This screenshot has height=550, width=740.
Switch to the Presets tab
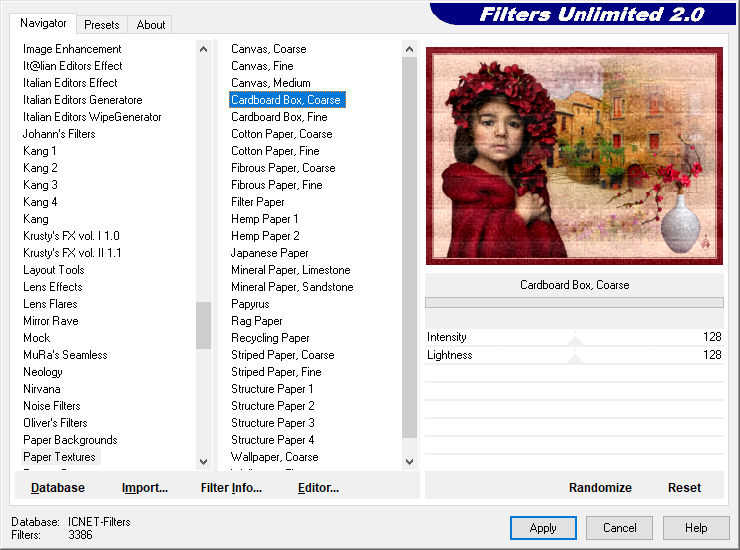pyautogui.click(x=101, y=25)
